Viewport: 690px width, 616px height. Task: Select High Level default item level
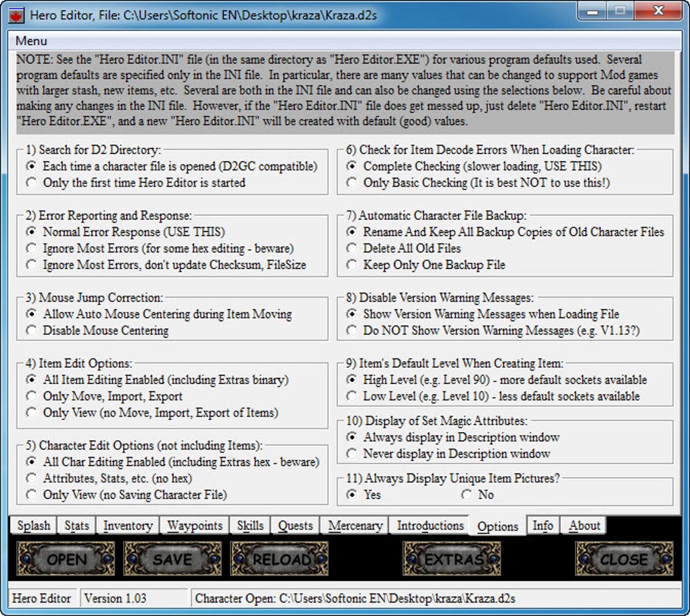point(497,380)
